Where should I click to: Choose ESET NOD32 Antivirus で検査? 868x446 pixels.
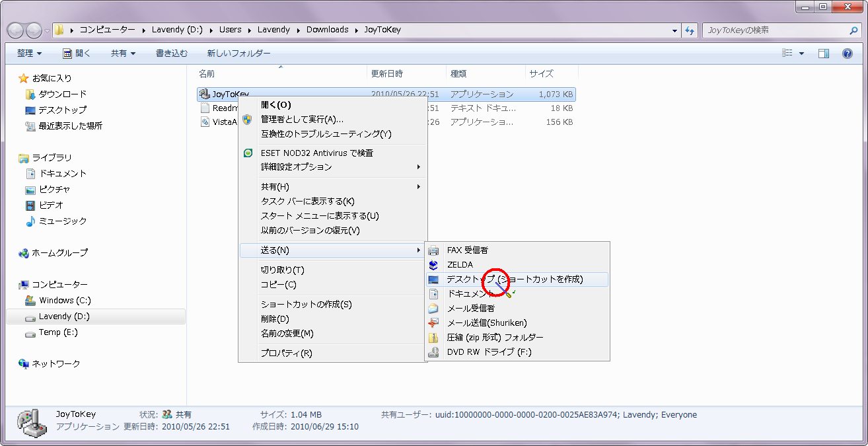[x=332, y=153]
